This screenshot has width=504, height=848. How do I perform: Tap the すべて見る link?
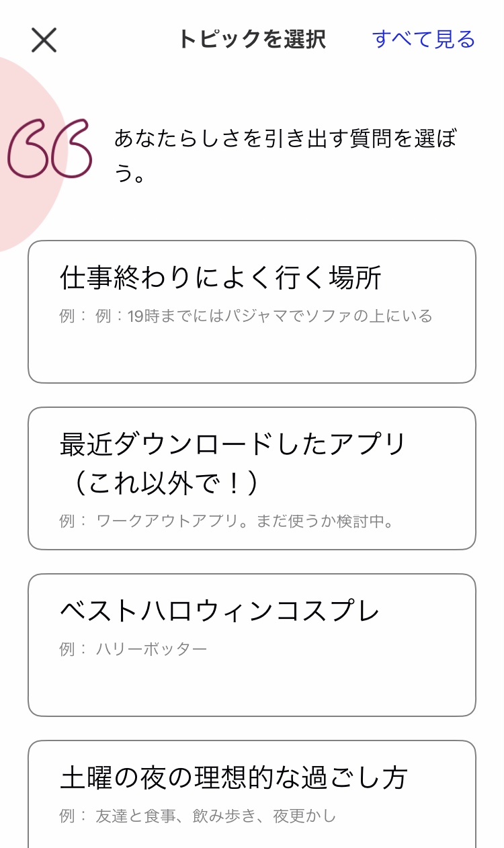pyautogui.click(x=423, y=40)
